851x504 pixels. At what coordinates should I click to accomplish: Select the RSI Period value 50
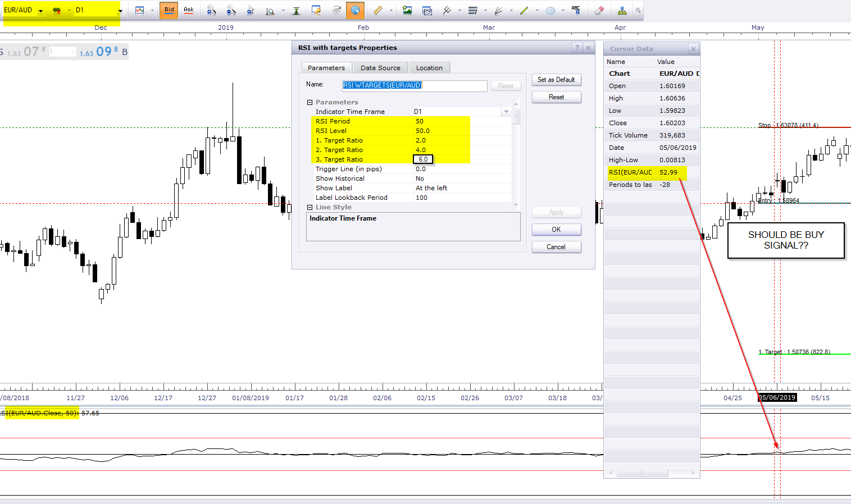click(x=420, y=121)
